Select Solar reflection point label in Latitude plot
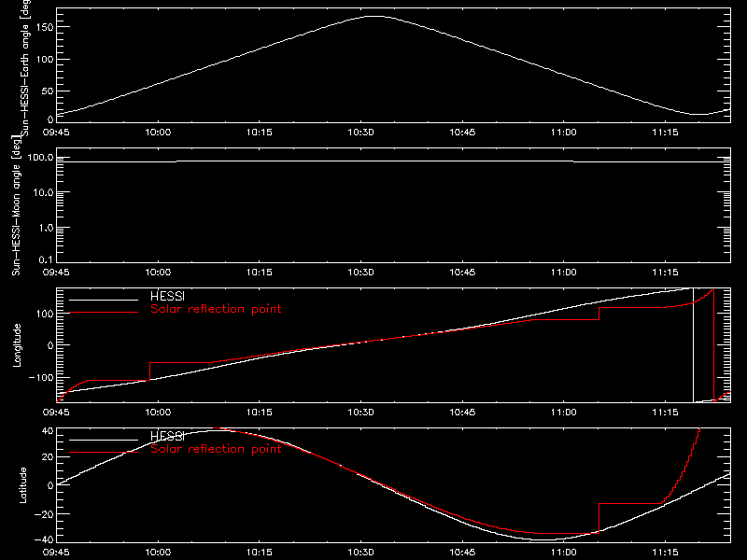The width and height of the screenshot is (747, 560). [216, 449]
